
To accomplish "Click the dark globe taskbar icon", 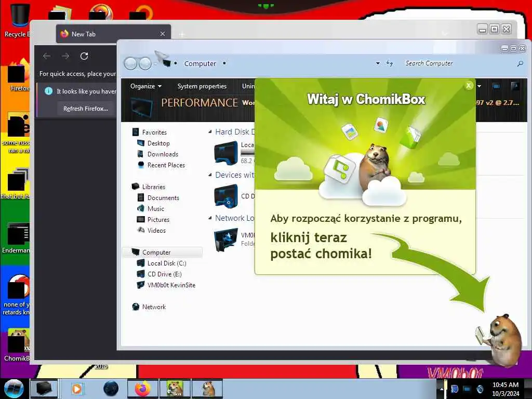I will tap(111, 389).
